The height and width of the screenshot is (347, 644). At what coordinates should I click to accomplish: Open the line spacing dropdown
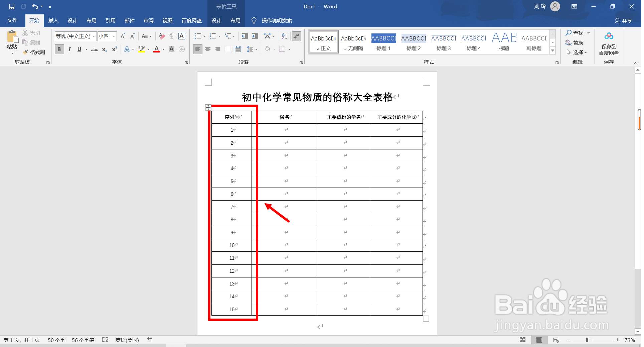click(253, 49)
